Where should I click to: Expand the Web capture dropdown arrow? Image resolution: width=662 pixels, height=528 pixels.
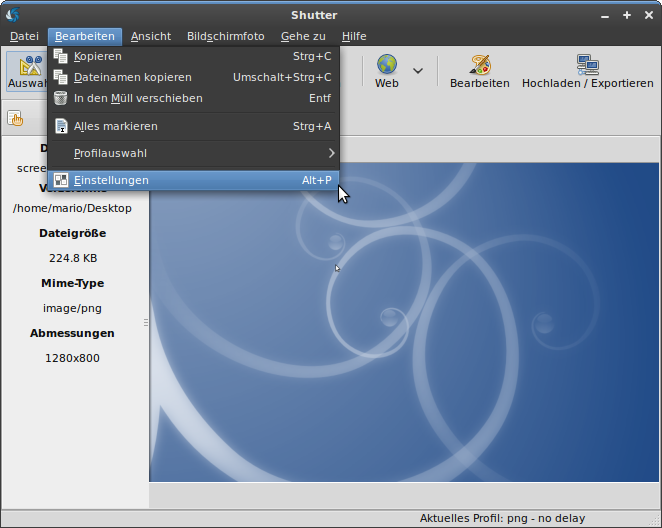pyautogui.click(x=418, y=71)
